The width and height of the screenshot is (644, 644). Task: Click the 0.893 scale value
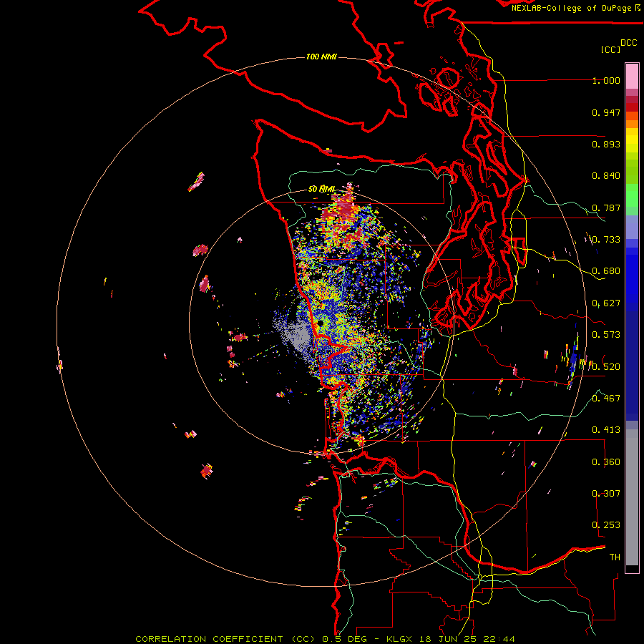pyautogui.click(x=606, y=144)
